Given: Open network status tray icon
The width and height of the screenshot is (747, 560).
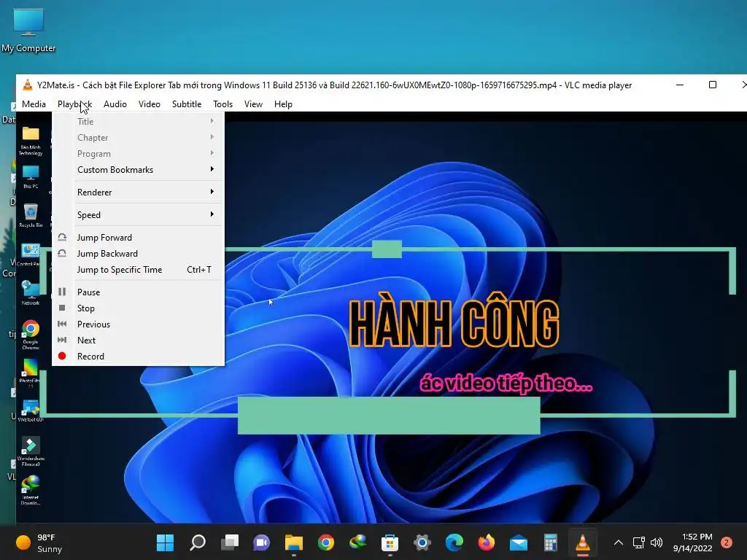Looking at the screenshot, I should [x=638, y=542].
